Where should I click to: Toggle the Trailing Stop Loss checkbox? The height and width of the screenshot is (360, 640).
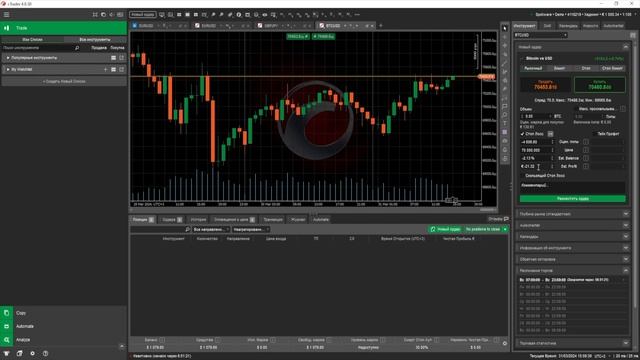(x=522, y=176)
